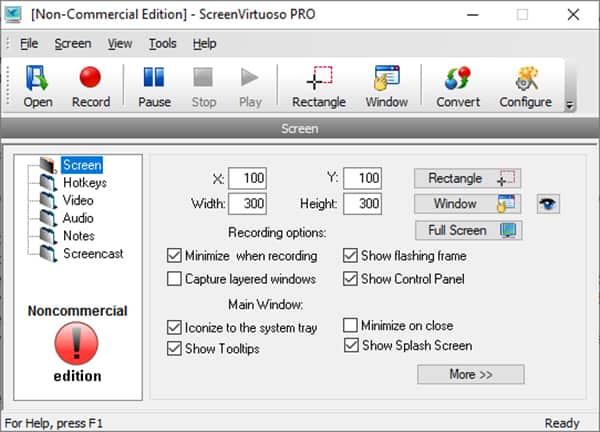The height and width of the screenshot is (432, 600).
Task: Select Screen in the settings tree
Action: click(82, 165)
